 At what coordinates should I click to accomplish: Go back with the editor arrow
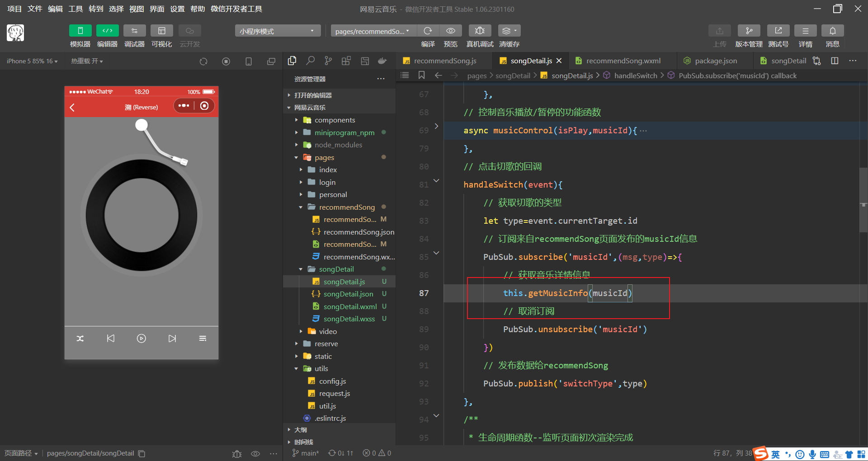pyautogui.click(x=438, y=75)
